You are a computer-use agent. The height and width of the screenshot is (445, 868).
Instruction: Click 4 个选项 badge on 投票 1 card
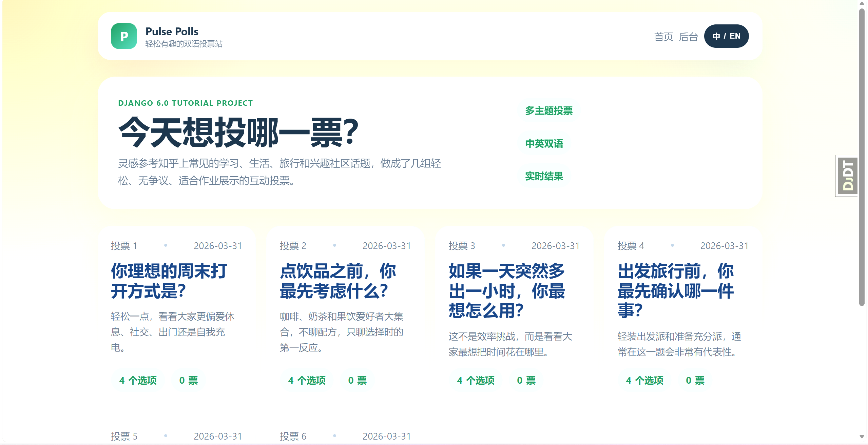point(138,380)
